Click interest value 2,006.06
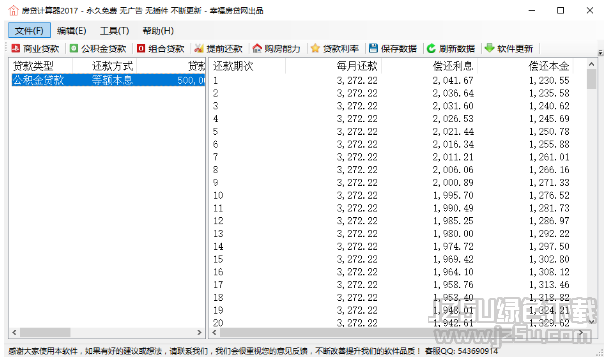This screenshot has height=362, width=610. [453, 170]
